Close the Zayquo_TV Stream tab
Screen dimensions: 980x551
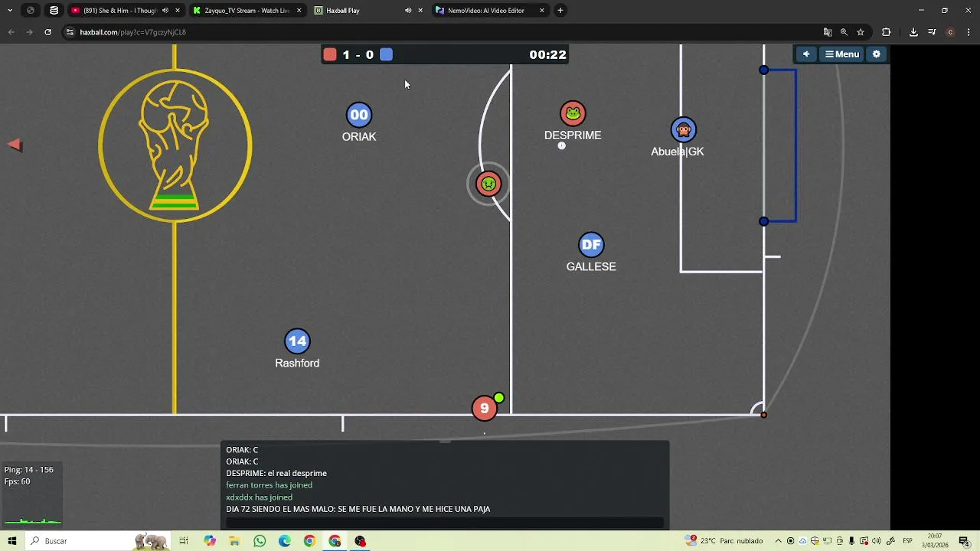pyautogui.click(x=299, y=11)
